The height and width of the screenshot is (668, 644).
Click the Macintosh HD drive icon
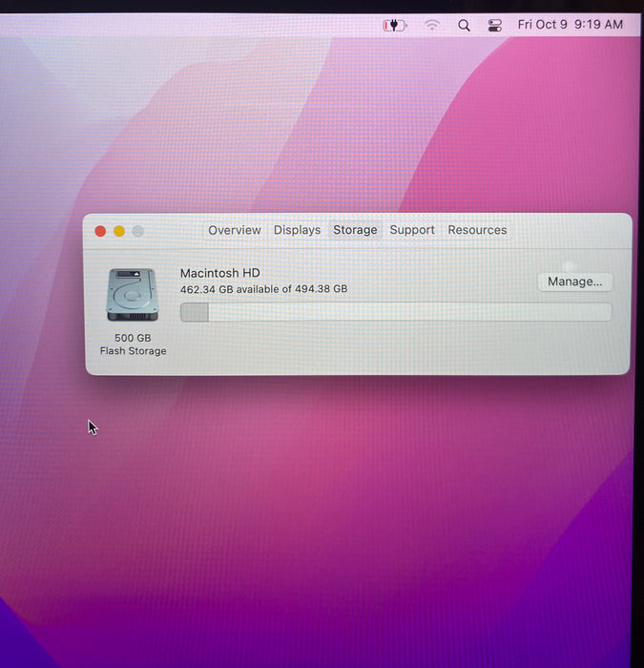coord(133,295)
